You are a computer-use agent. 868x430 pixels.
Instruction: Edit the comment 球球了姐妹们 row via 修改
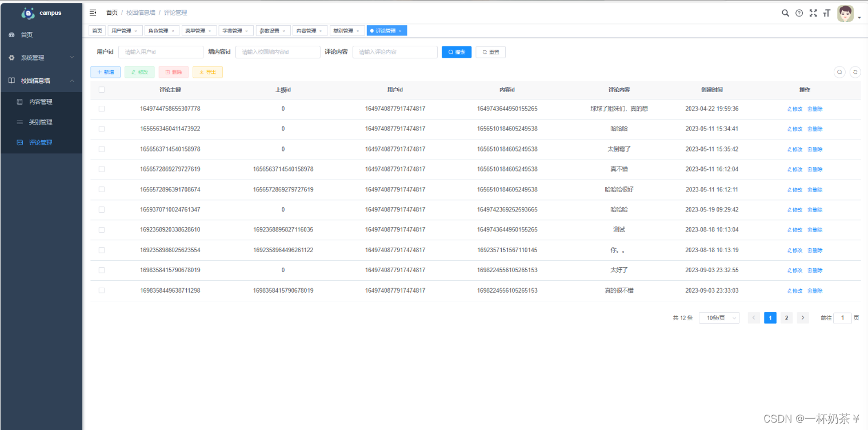coord(795,109)
